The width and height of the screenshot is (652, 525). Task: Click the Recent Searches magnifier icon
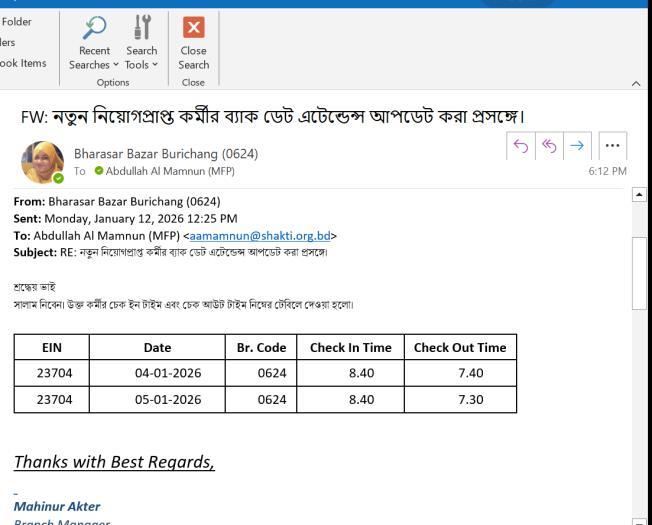(x=94, y=26)
